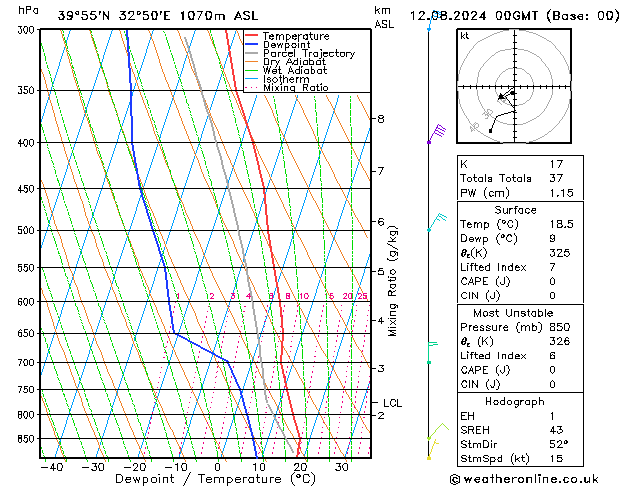629x486 pixels.
Task: Click the cyan wind barb near 500 hPa
Action: pos(436,222)
